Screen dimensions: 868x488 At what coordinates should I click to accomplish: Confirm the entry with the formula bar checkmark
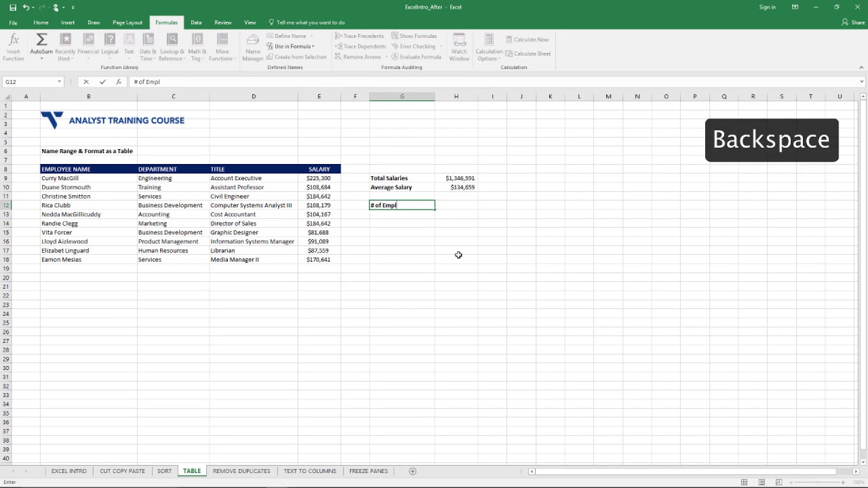(102, 81)
